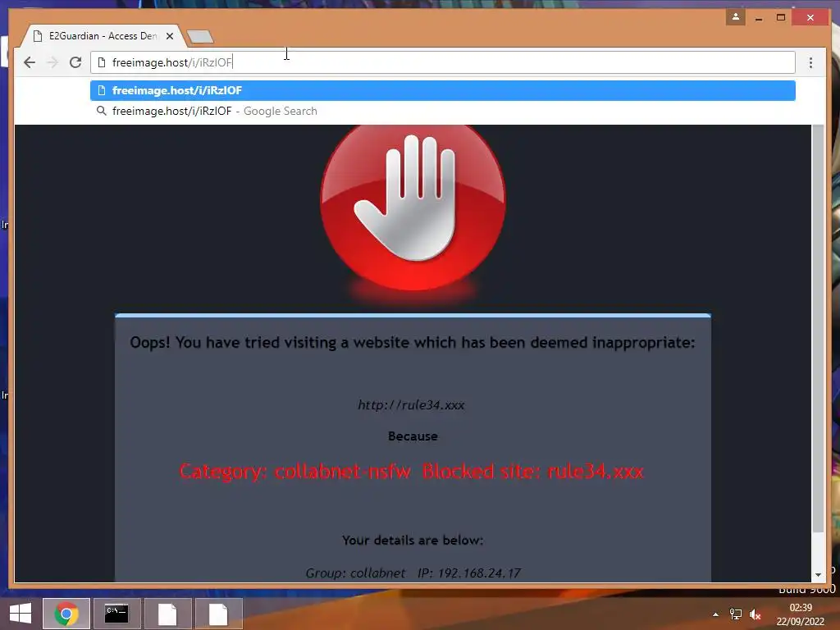Minimize the Chrome window
Image resolution: width=840 pixels, height=630 pixels.
pos(759,18)
